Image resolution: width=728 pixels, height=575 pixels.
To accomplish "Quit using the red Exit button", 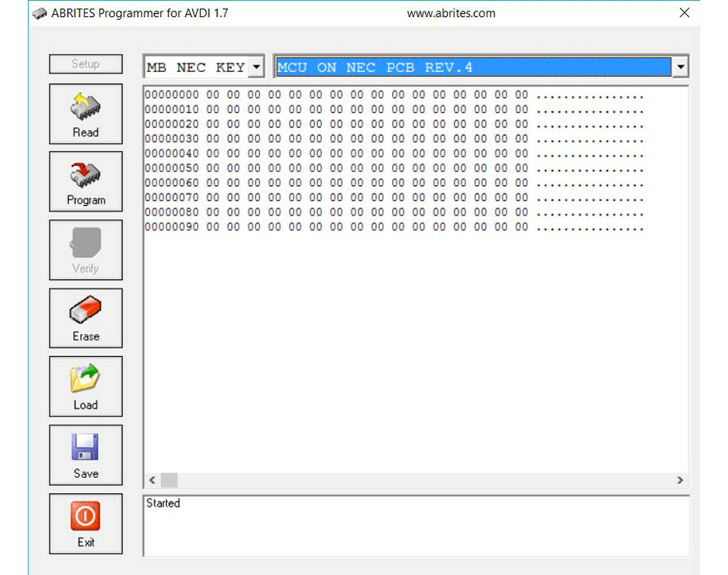I will pos(86,524).
